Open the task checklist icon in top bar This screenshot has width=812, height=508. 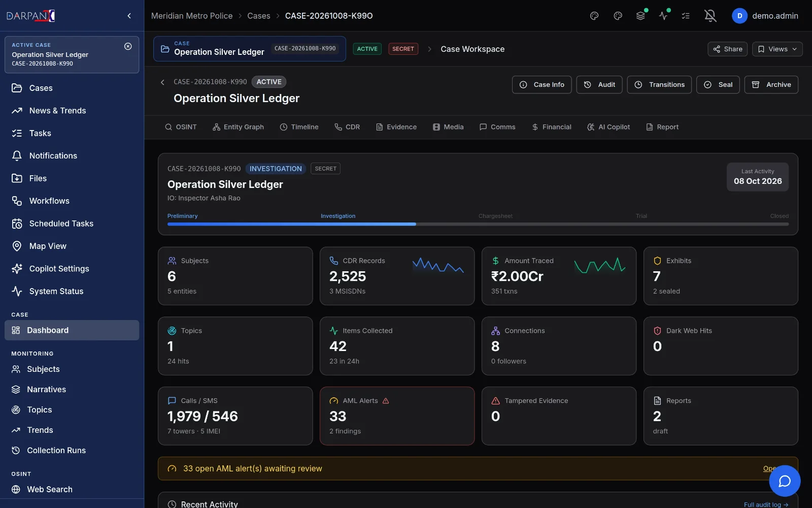pyautogui.click(x=686, y=16)
